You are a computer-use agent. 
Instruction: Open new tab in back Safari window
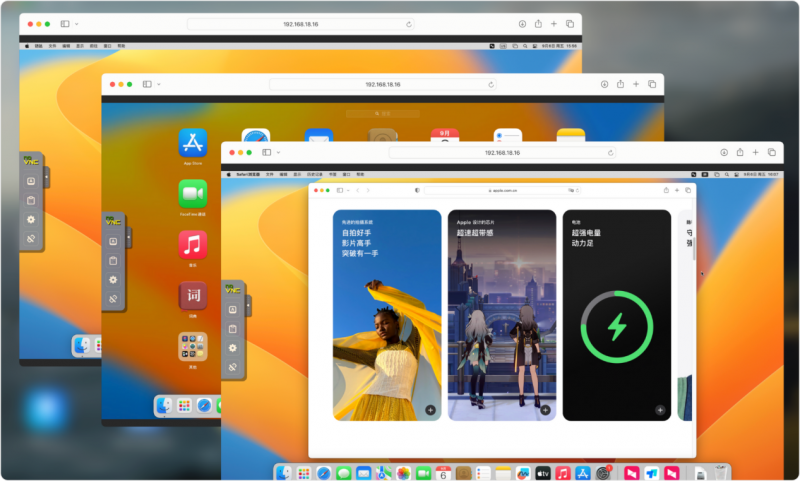[x=554, y=24]
